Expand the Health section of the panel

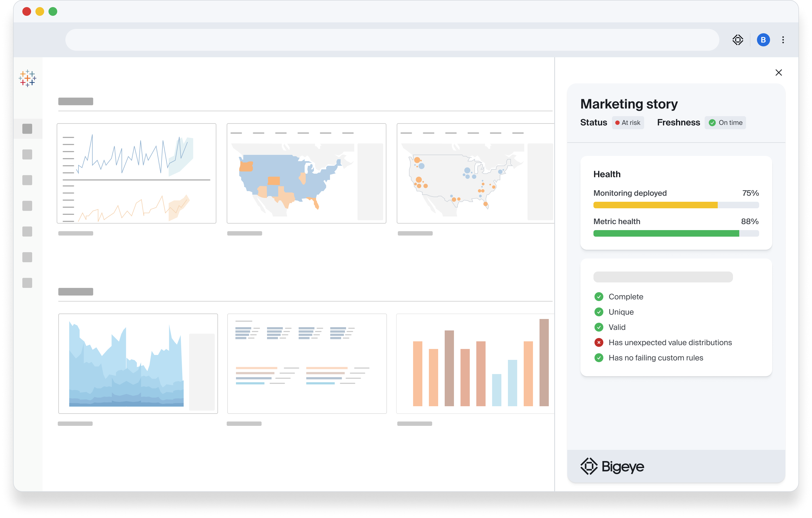click(607, 174)
